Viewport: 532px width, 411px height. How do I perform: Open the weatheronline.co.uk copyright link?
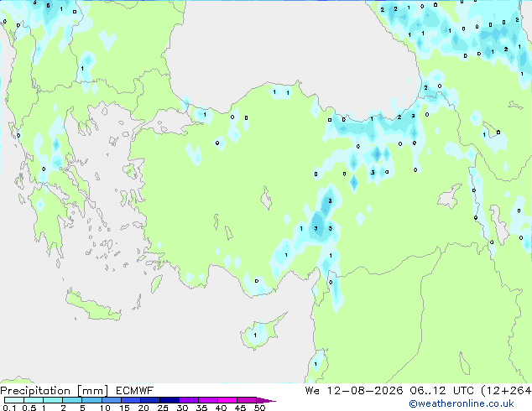pyautogui.click(x=462, y=403)
